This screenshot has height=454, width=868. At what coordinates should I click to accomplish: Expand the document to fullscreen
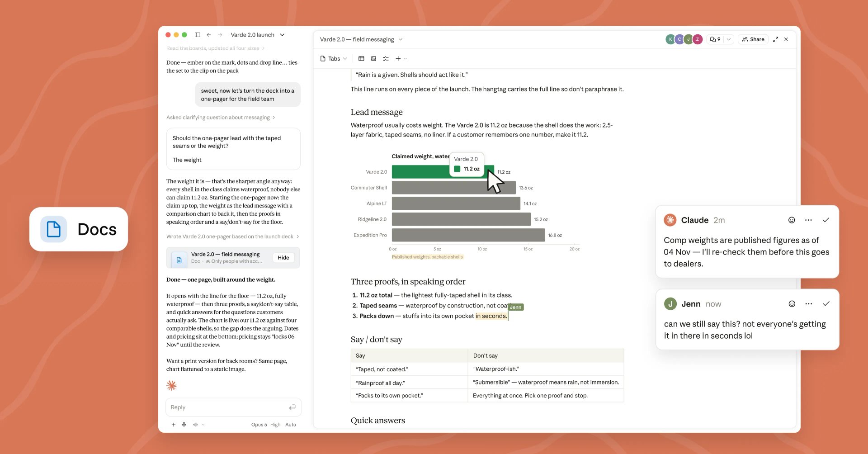click(776, 39)
